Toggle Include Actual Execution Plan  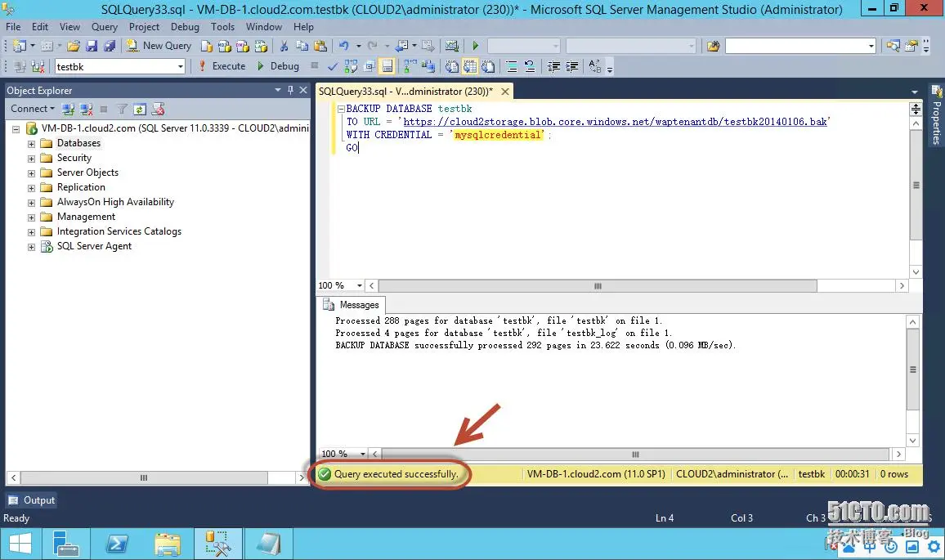[410, 66]
